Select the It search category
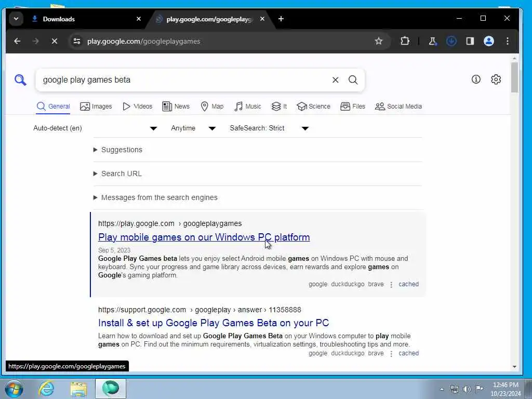532x399 pixels. click(x=279, y=107)
